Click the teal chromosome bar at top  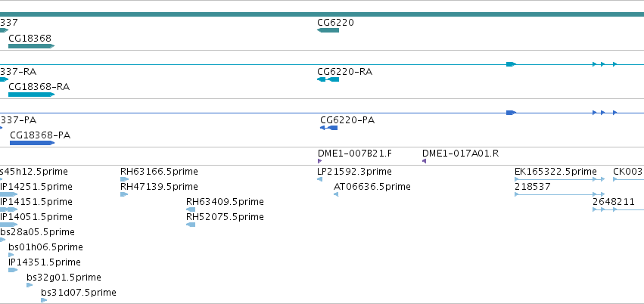coord(322,14)
